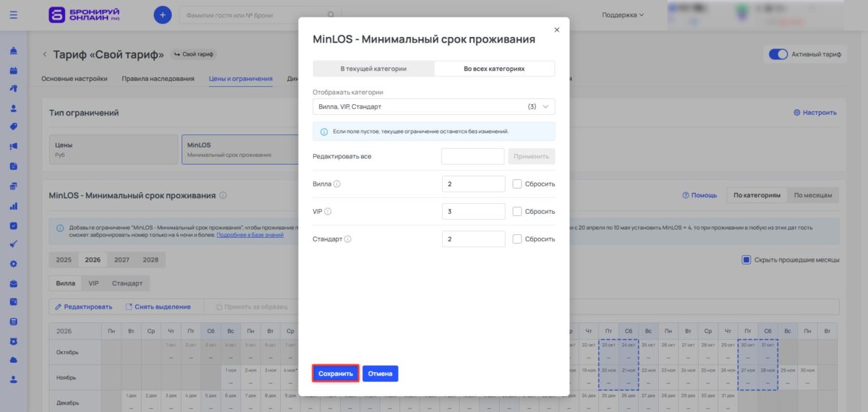Open the bar chart reports sidebar icon
The width and height of the screenshot is (868, 412).
13,206
